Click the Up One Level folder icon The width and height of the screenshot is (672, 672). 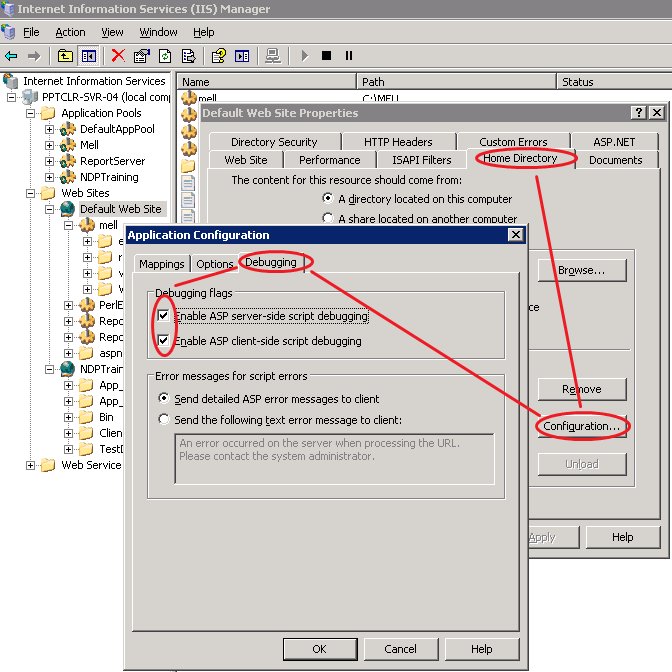[x=65, y=56]
